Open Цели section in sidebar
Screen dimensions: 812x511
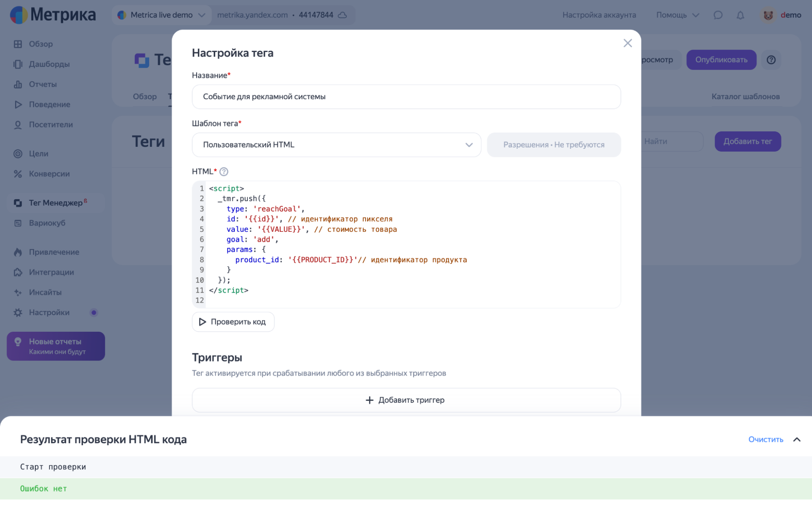click(x=38, y=154)
